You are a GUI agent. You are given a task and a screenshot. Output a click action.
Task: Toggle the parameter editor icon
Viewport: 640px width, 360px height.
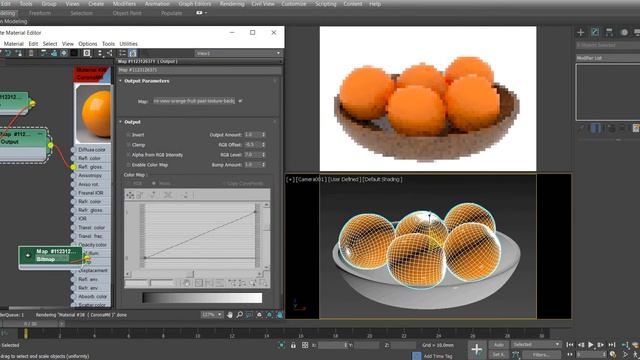tap(133, 53)
